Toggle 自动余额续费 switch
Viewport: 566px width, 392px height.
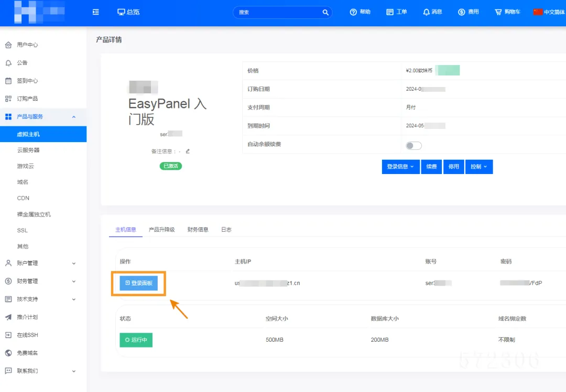point(413,146)
